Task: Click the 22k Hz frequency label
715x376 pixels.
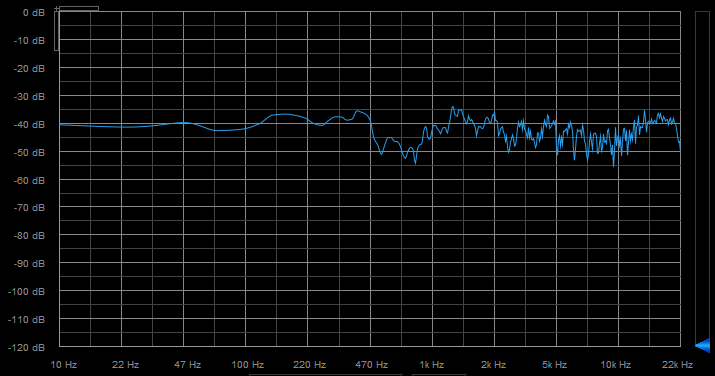Action: [678, 365]
